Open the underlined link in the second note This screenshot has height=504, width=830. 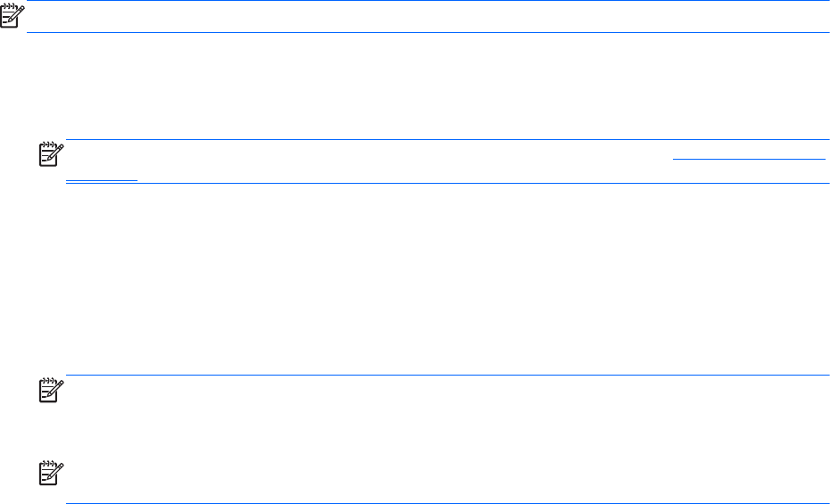(x=749, y=159)
